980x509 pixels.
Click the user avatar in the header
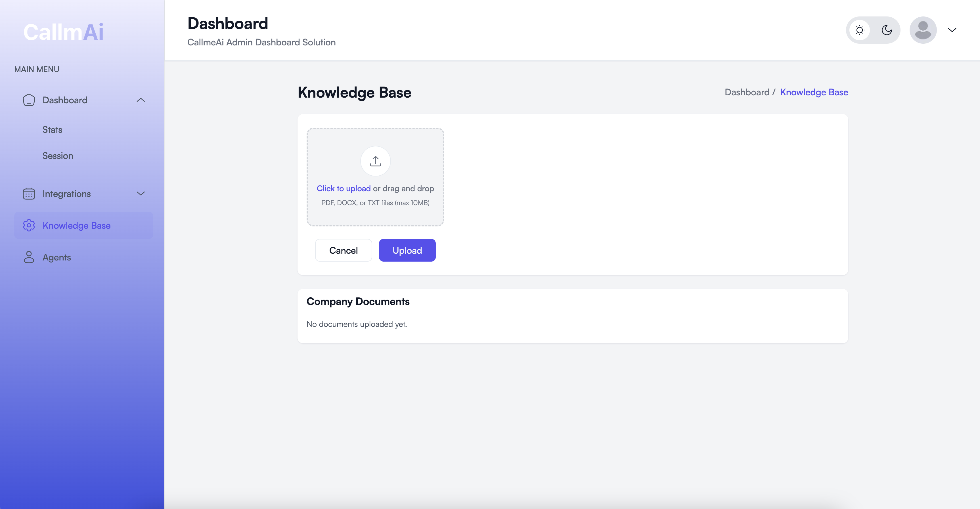923,30
